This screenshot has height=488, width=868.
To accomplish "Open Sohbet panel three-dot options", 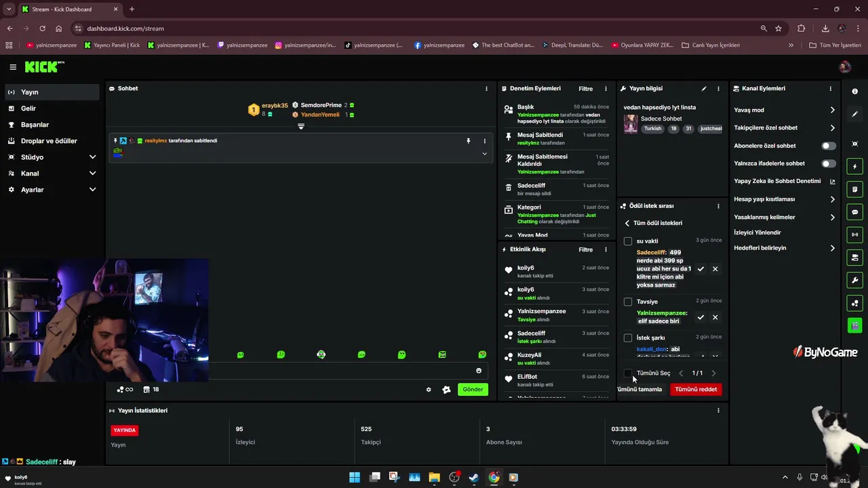I will coord(486,89).
